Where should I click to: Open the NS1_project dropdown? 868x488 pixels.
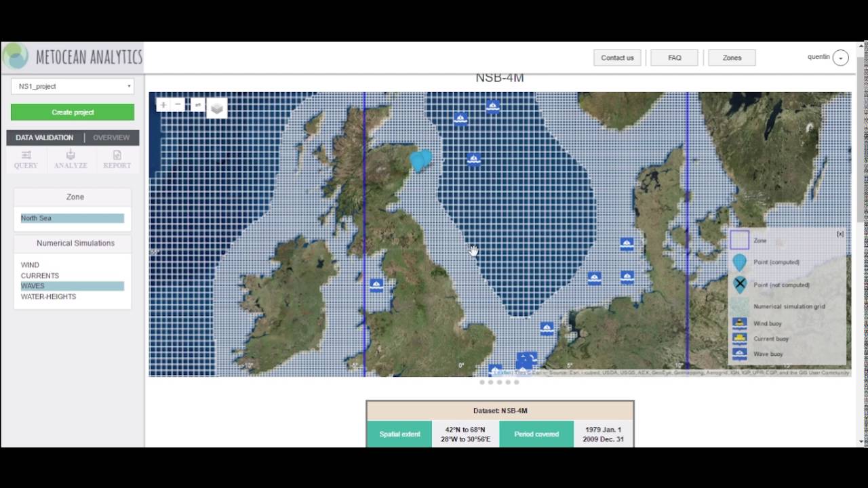[x=73, y=86]
